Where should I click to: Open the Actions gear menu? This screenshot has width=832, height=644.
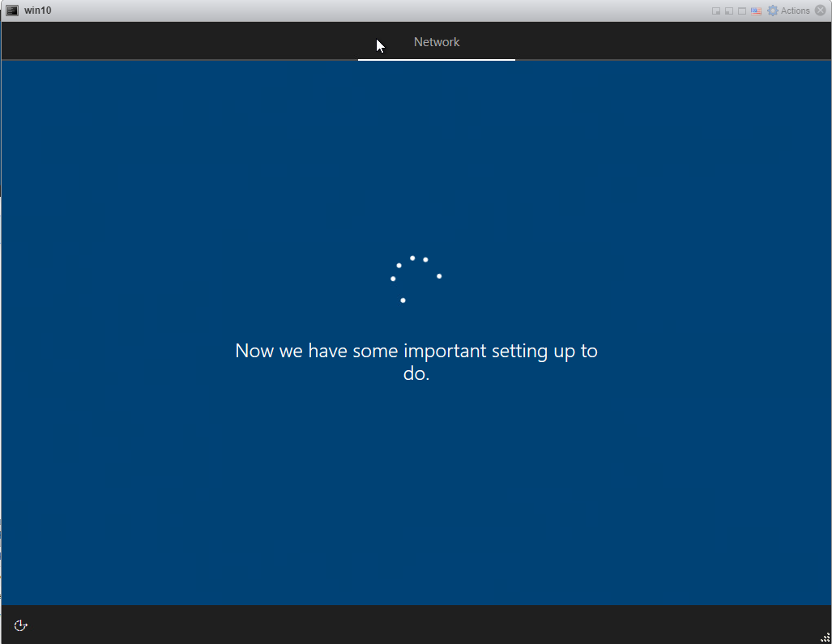point(788,11)
